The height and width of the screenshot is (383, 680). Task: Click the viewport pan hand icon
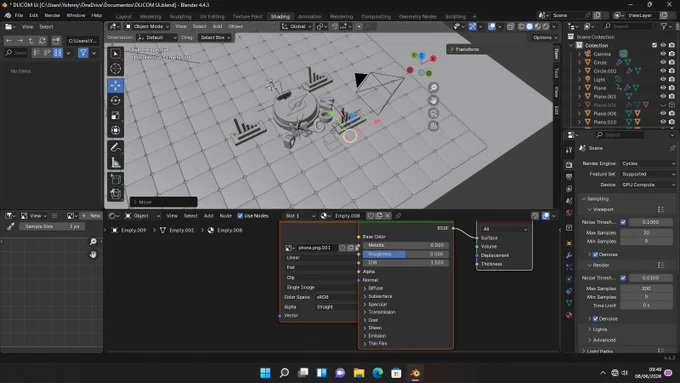pyautogui.click(x=433, y=100)
